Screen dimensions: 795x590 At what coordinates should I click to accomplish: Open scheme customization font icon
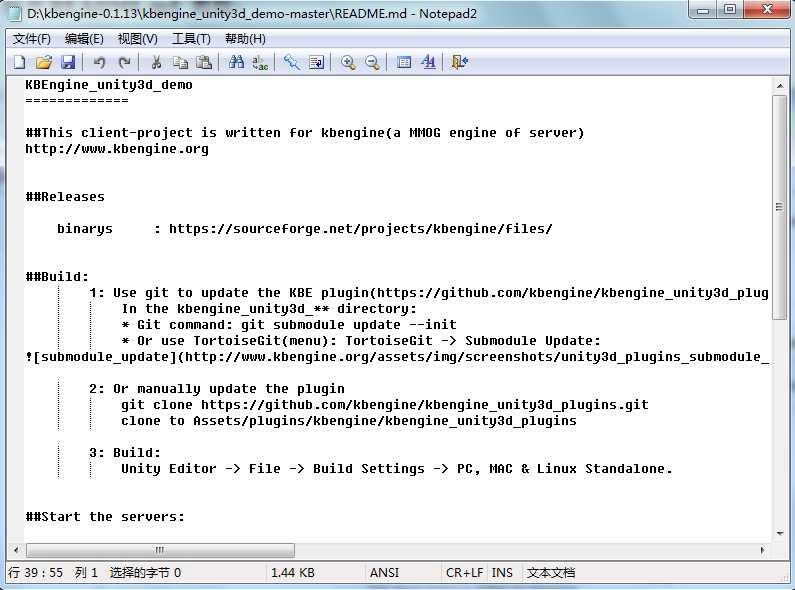[428, 62]
